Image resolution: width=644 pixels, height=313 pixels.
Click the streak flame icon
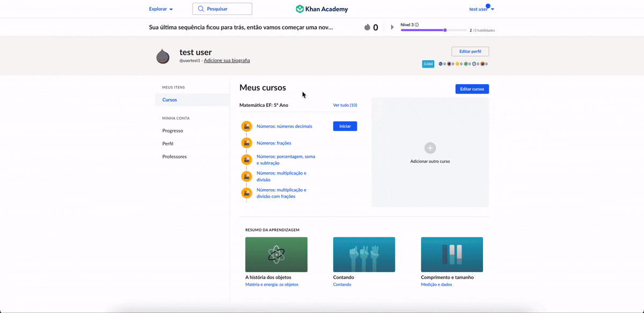[x=367, y=27]
